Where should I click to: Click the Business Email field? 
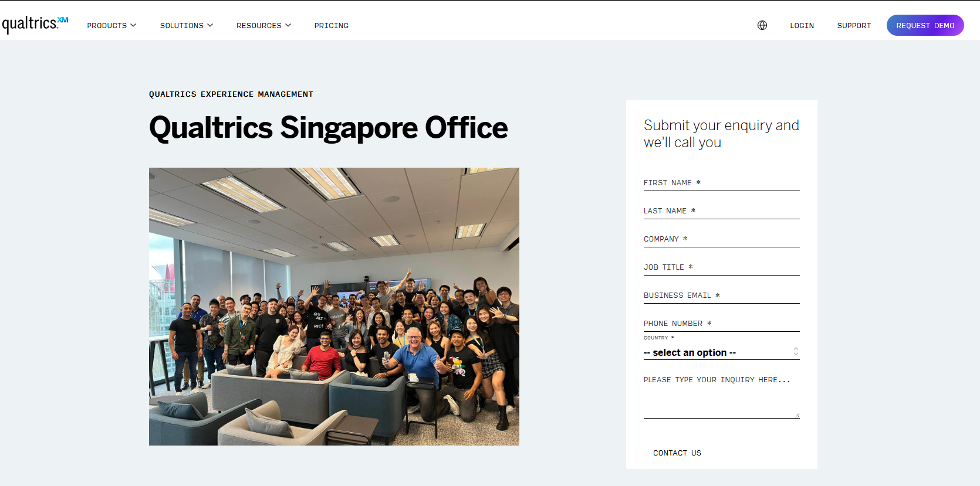[721, 295]
